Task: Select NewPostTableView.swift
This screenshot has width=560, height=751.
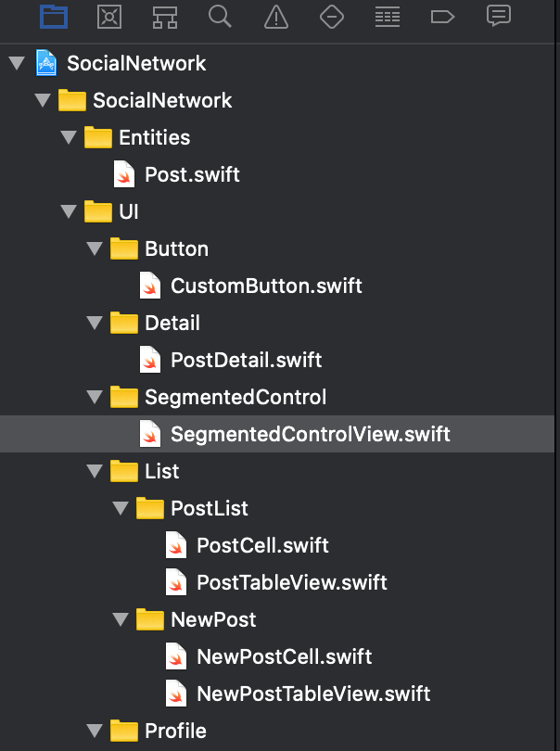Action: pos(312,693)
